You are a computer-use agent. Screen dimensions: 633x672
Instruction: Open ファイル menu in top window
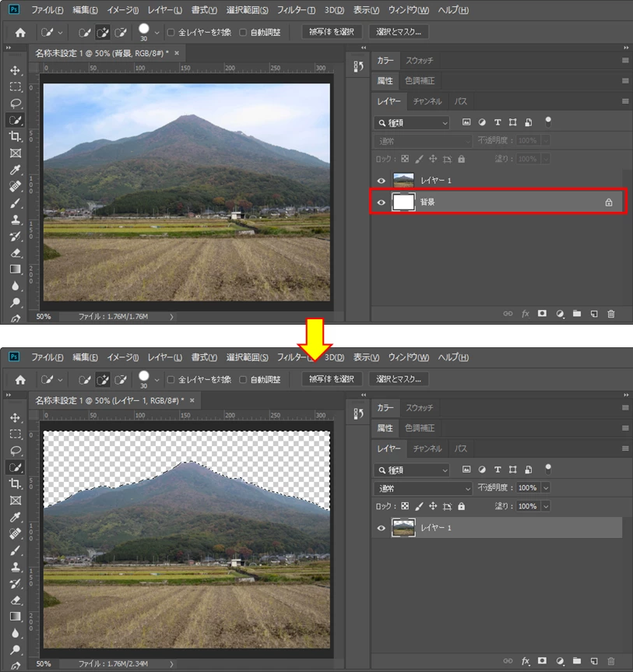point(47,10)
